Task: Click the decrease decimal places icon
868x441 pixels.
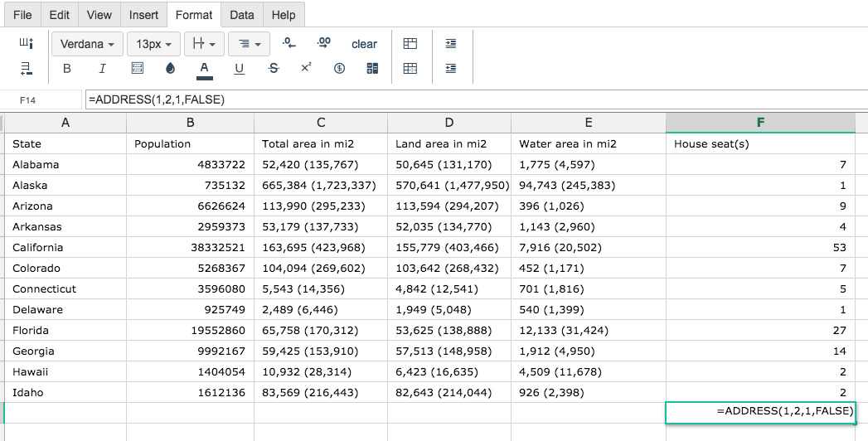Action: 289,43
